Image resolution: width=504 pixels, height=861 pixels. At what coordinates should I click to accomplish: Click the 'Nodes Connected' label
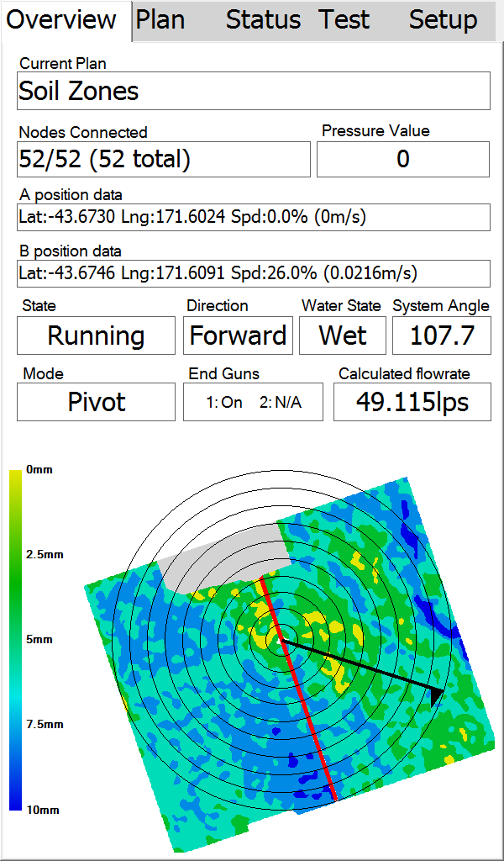83,132
